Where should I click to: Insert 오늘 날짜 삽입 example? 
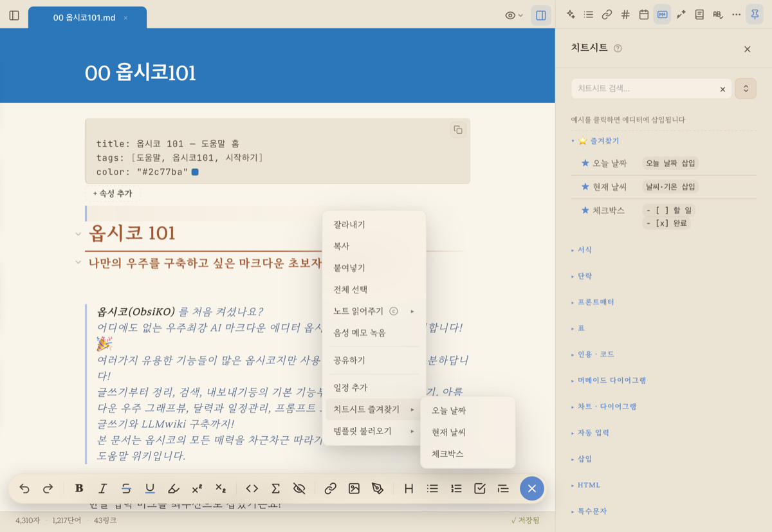tap(670, 163)
